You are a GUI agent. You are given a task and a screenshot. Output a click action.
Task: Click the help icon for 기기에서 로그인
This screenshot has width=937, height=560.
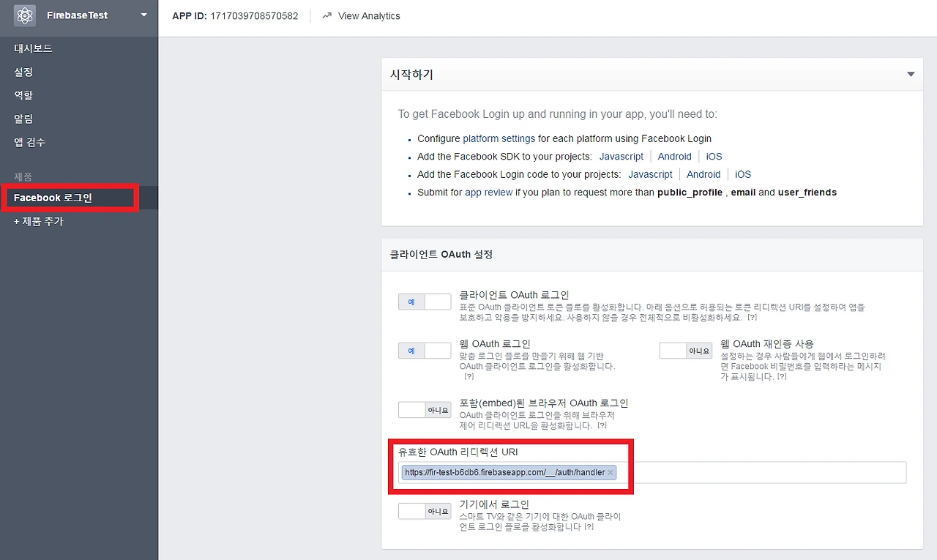click(589, 526)
